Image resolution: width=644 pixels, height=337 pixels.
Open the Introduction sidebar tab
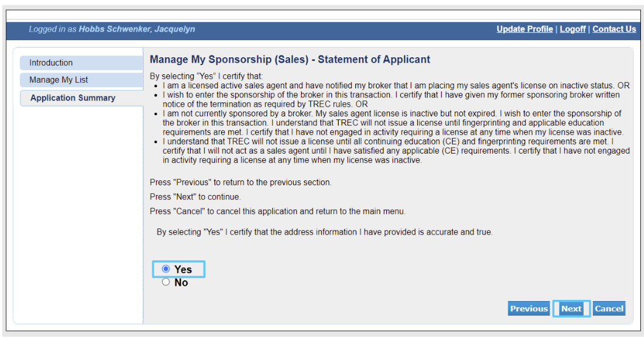point(81,63)
